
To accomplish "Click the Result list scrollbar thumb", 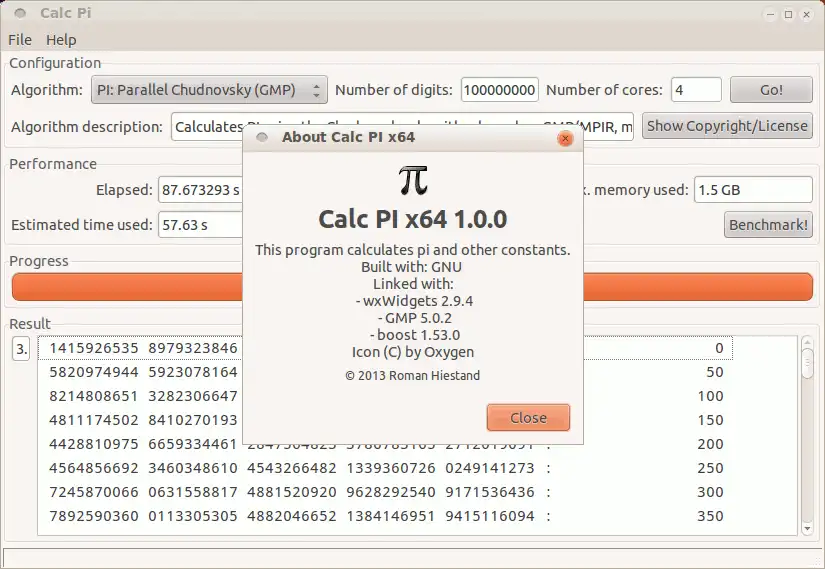I will 807,363.
